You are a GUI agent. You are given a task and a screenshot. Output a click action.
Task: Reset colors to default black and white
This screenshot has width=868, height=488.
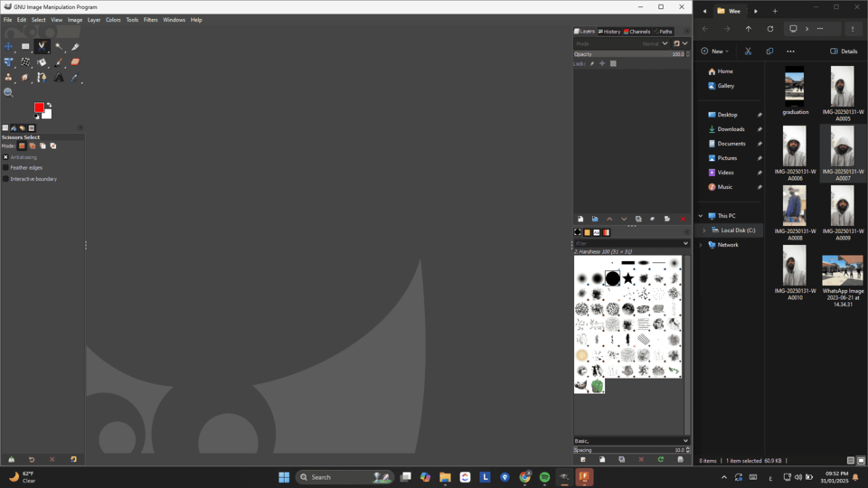coord(37,117)
